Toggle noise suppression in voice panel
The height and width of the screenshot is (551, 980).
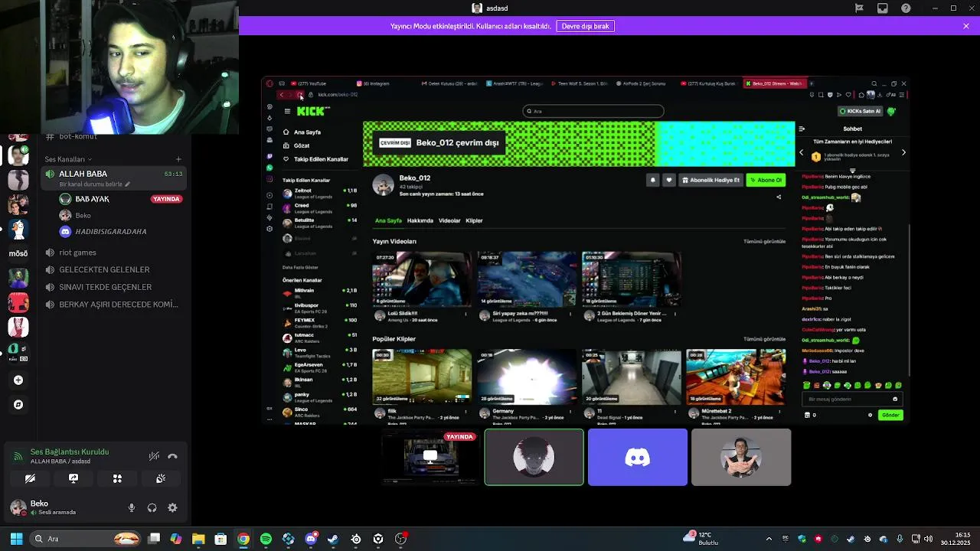coord(154,456)
